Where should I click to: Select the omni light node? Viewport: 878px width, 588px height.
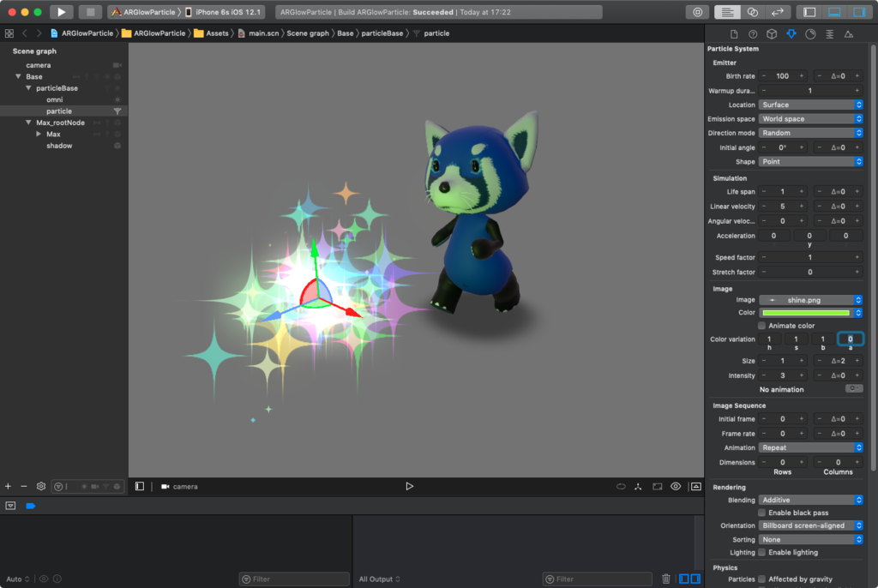(54, 99)
